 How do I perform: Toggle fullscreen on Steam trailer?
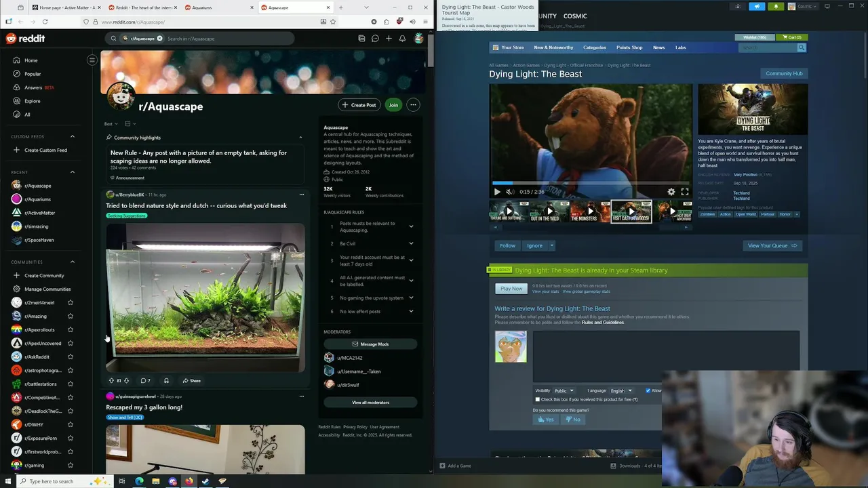click(685, 192)
